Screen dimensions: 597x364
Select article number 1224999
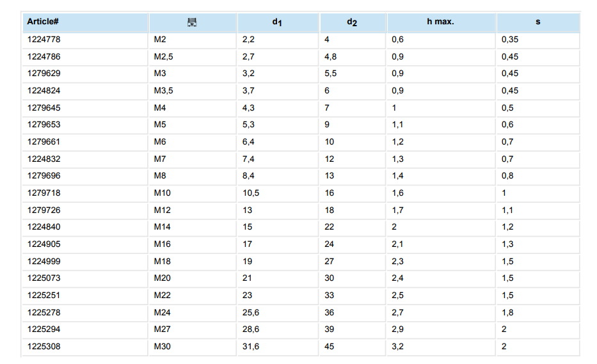44,261
